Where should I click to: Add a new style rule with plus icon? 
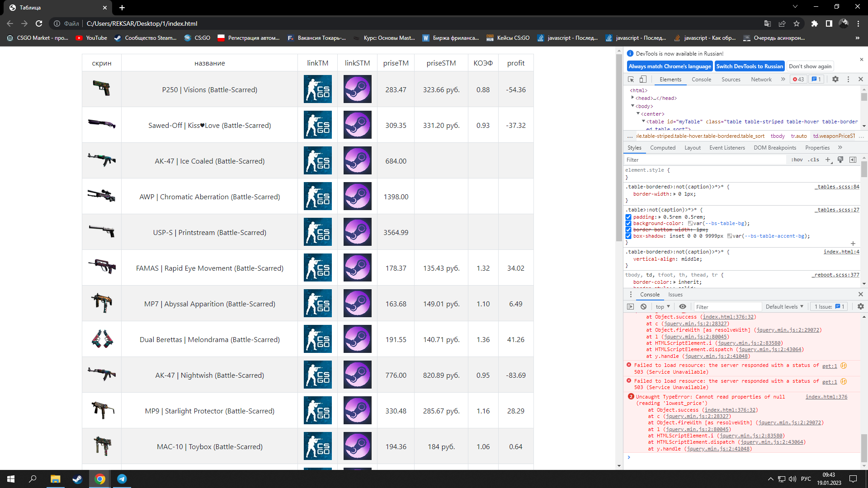tap(828, 160)
